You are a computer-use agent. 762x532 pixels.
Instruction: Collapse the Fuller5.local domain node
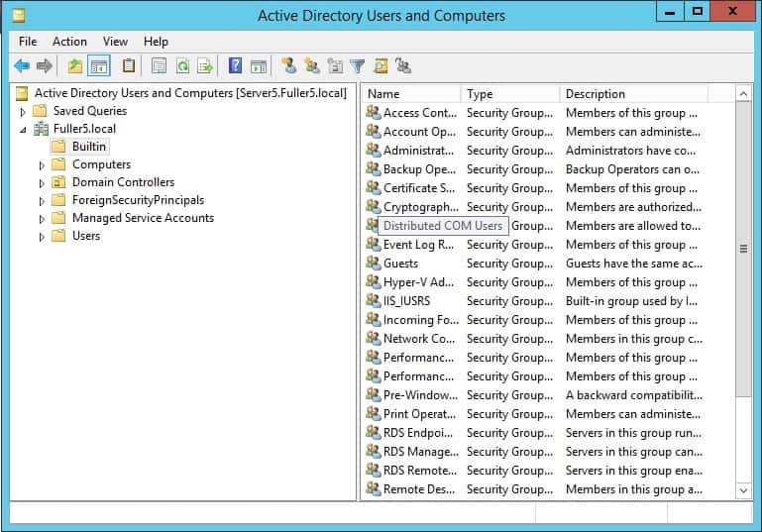tap(23, 130)
